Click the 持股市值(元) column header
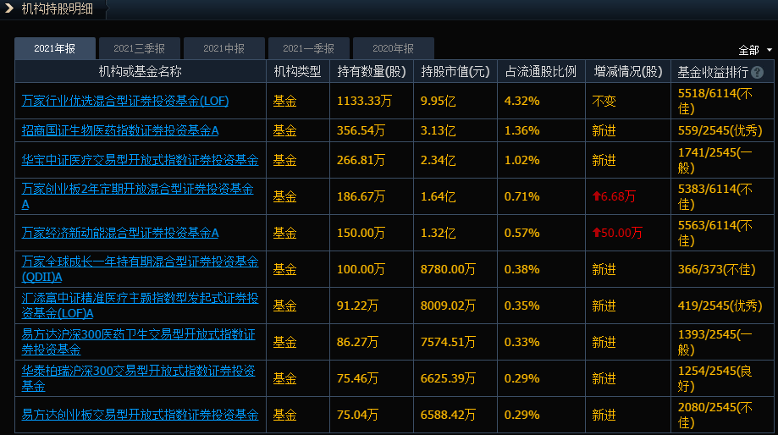This screenshot has height=435, width=778. (455, 71)
